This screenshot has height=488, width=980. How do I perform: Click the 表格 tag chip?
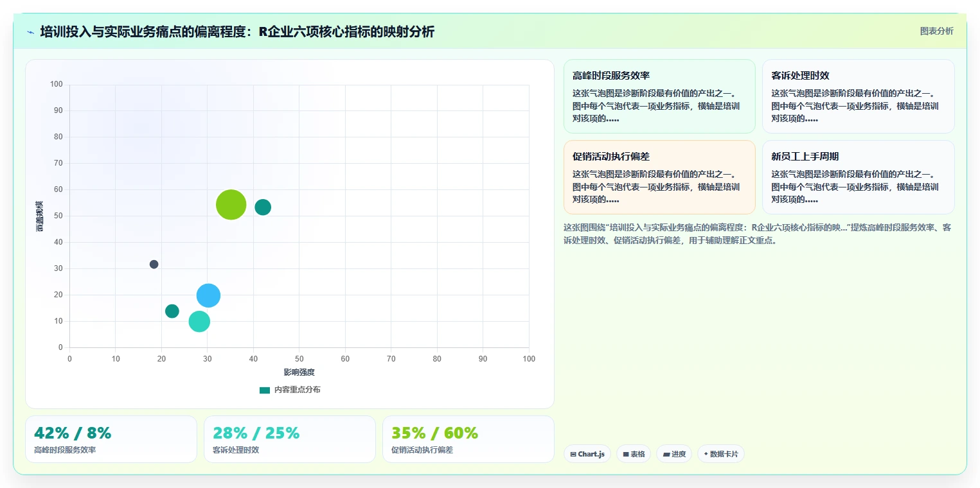[x=634, y=454]
